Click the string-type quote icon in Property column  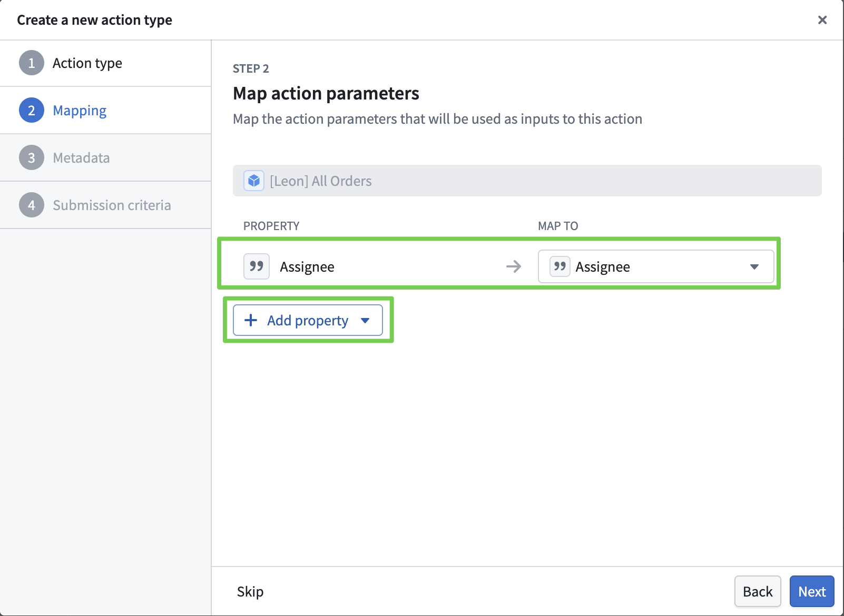(x=257, y=266)
